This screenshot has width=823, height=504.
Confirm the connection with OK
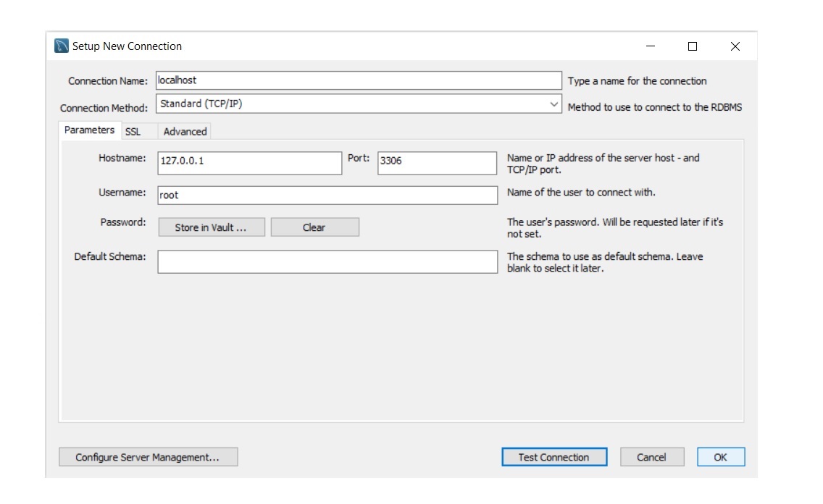(720, 458)
